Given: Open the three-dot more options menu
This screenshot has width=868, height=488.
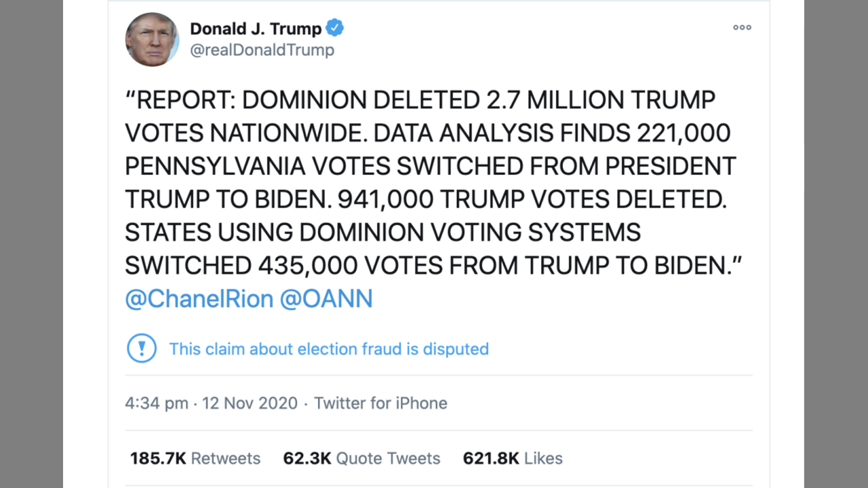Looking at the screenshot, I should [x=742, y=28].
